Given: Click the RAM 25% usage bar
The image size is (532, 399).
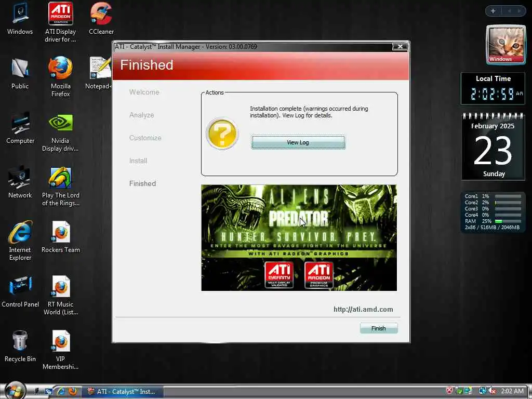Looking at the screenshot, I should (x=508, y=221).
